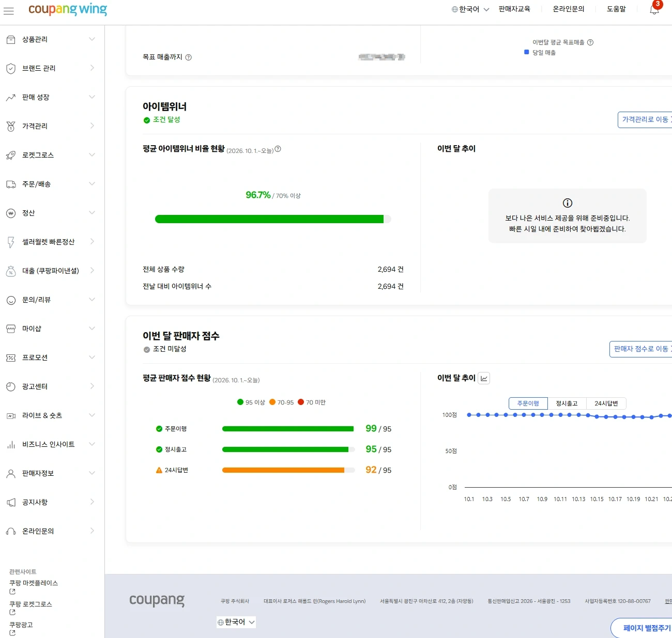
Task: Click the orange 24시답변 score bar
Action: pos(288,470)
